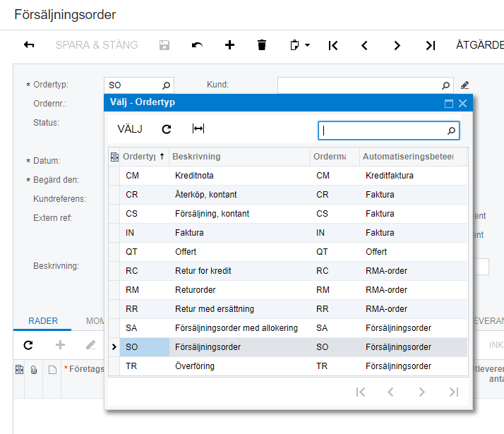The width and height of the screenshot is (504, 434).
Task: Go to next record arrow
Action: (x=397, y=45)
